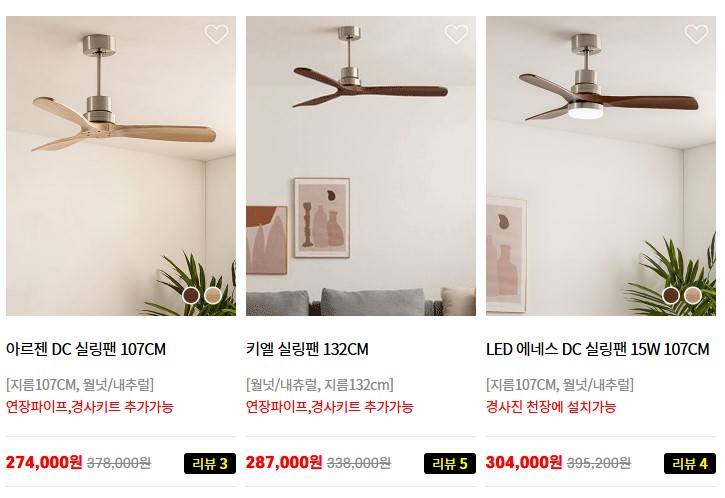Click heart icon on 키엘 실링팬 132CM image
The width and height of the screenshot is (725, 498).
click(456, 34)
